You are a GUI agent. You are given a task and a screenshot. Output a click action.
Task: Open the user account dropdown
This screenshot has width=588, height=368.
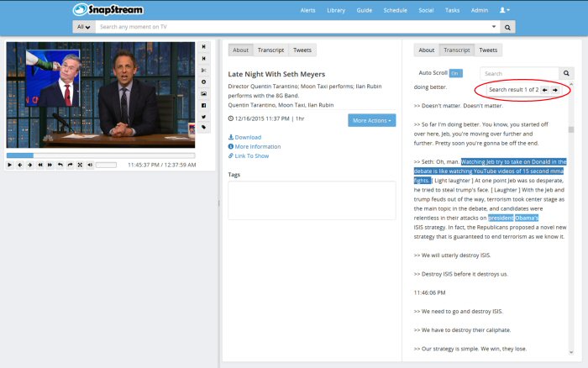[x=505, y=10]
